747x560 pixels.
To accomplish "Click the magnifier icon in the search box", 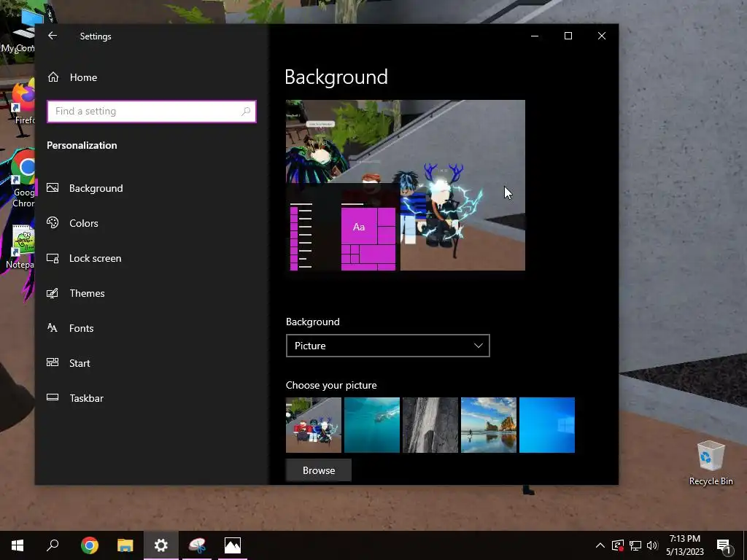I will (x=246, y=112).
